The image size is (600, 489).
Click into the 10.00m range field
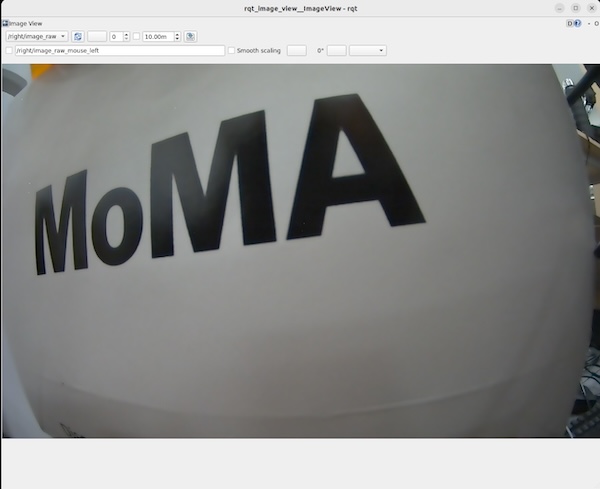click(x=158, y=36)
